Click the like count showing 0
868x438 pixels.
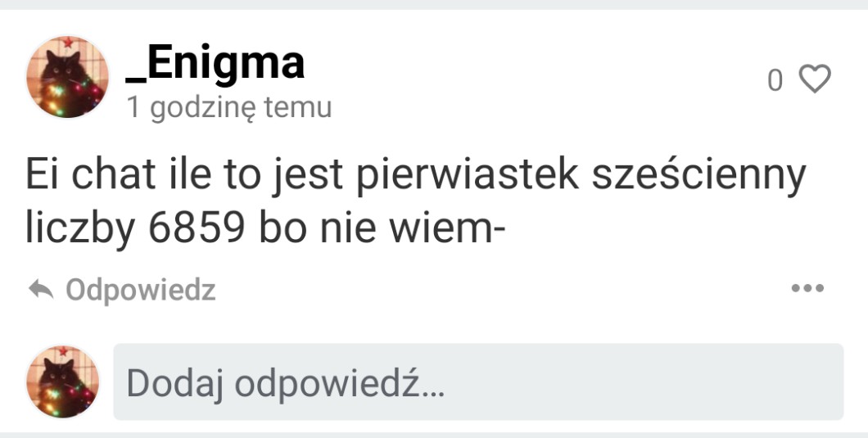tap(775, 81)
